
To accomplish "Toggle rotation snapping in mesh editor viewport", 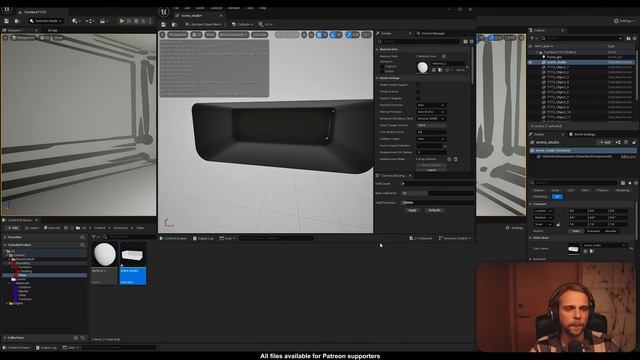I will [x=333, y=35].
